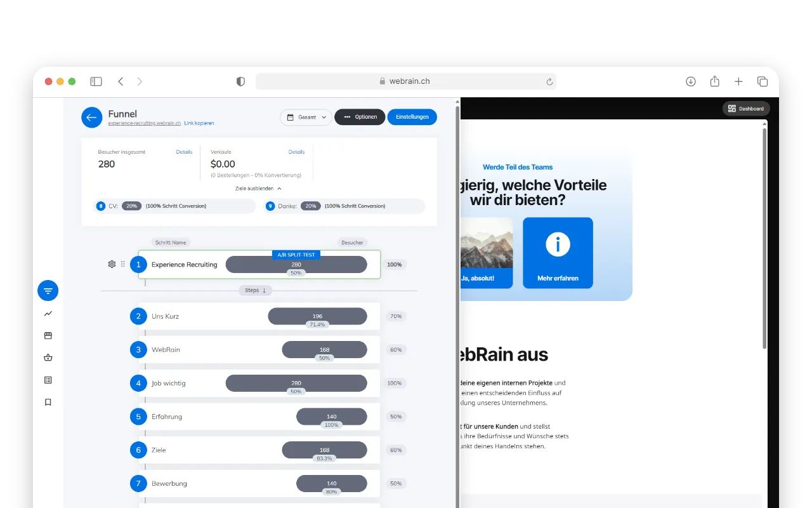The image size is (812, 508).
Task: Click the Einstellungen button
Action: pyautogui.click(x=412, y=117)
